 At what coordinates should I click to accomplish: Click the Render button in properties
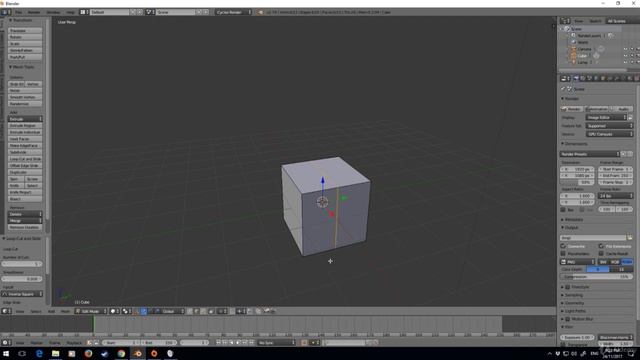tap(571, 109)
